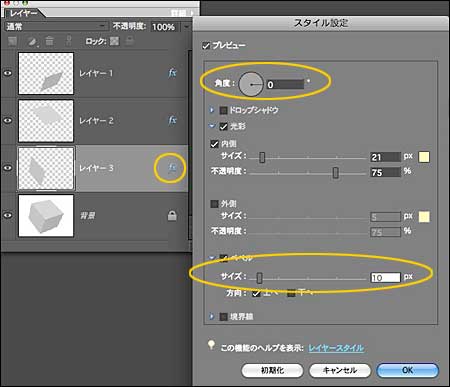Image resolution: width=450 pixels, height=387 pixels.
Task: Open the 詳細 panel menu
Action: [182, 13]
